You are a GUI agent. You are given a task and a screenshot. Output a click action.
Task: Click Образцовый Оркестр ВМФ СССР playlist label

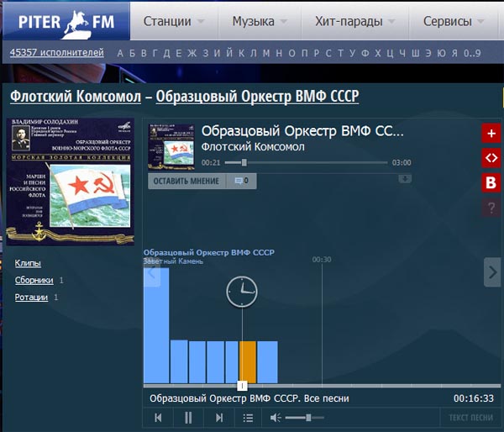[209, 252]
